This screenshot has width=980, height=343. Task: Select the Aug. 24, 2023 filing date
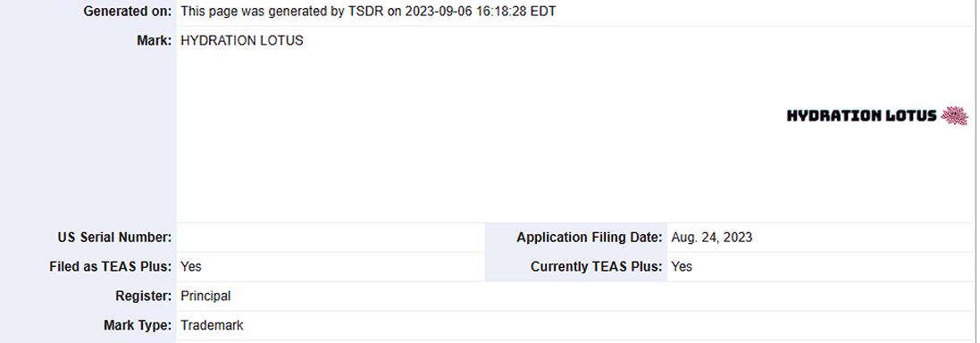pyautogui.click(x=712, y=238)
